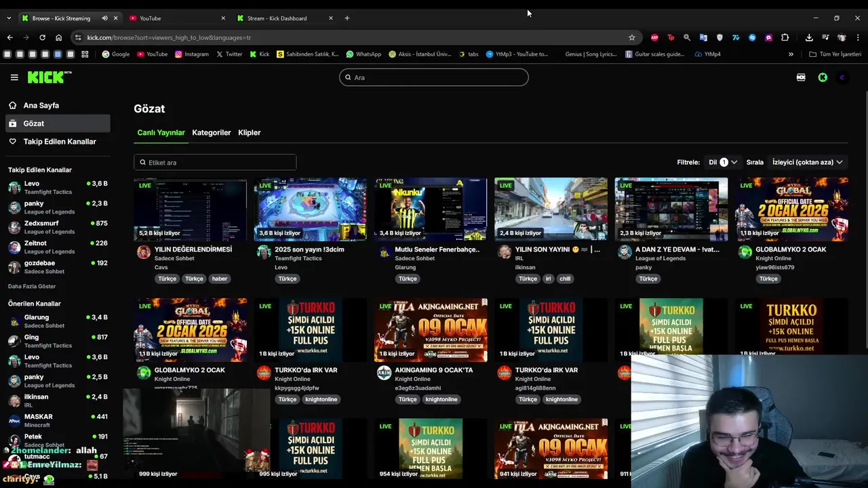Switch to Klipler tab
Viewport: 868px width, 488px height.
pos(250,133)
